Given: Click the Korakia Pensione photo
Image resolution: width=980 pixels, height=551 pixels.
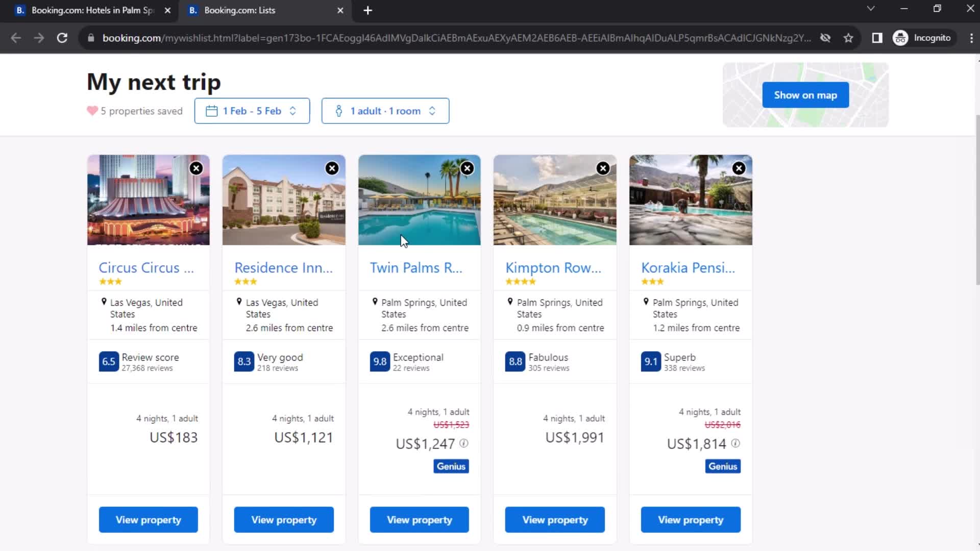Looking at the screenshot, I should 691,200.
